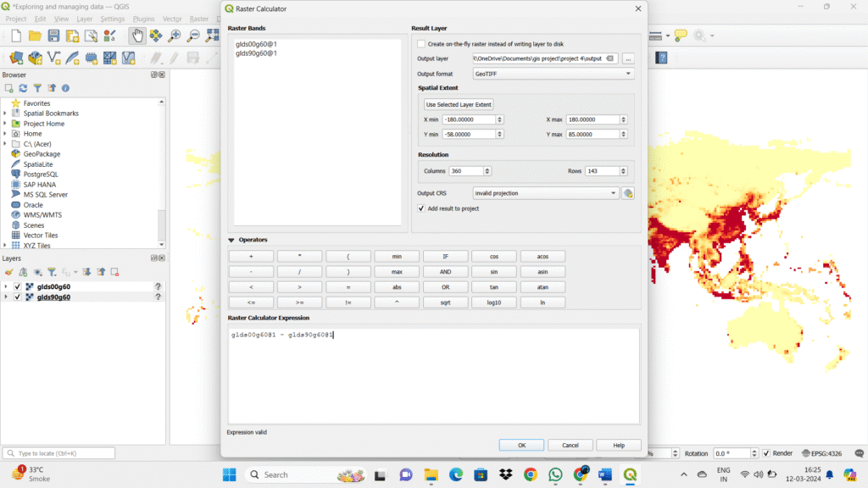Click the X min value field
The width and height of the screenshot is (868, 488).
point(468,119)
